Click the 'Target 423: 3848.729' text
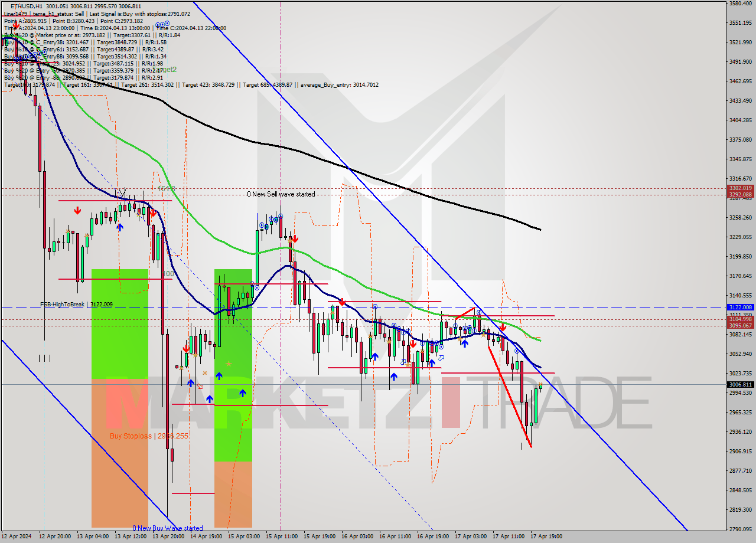756x543 pixels. (x=208, y=85)
